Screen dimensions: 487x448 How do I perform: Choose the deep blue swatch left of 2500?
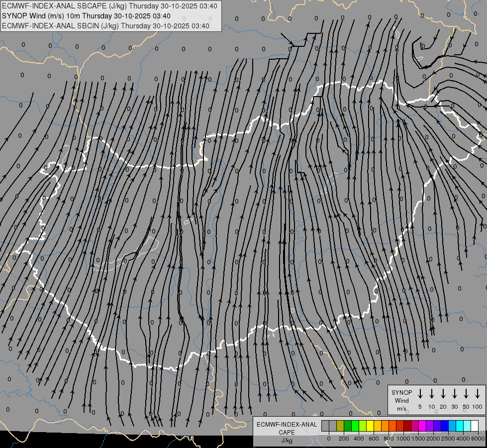[x=444, y=426]
